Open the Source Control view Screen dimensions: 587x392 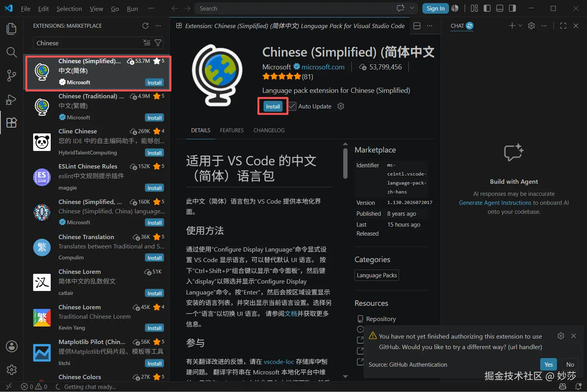tap(12, 76)
